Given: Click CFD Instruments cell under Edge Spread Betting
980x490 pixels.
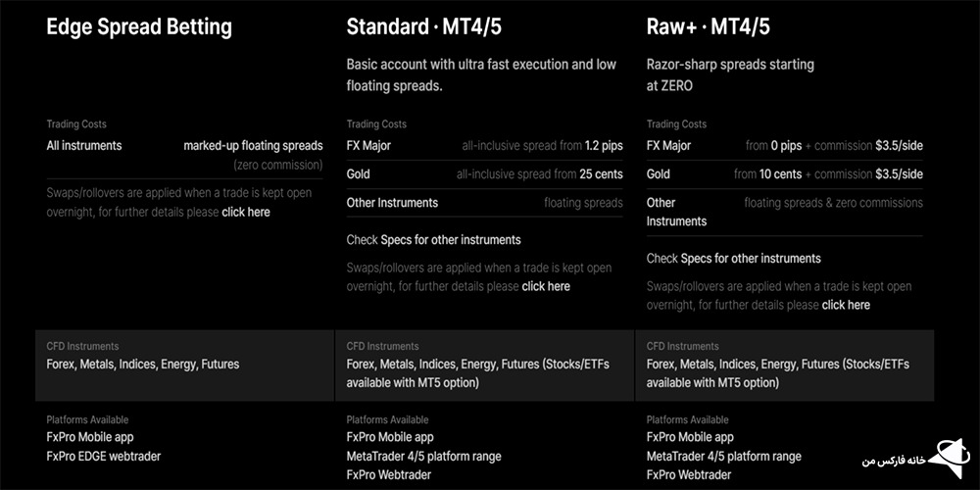Looking at the screenshot, I should point(184,365).
